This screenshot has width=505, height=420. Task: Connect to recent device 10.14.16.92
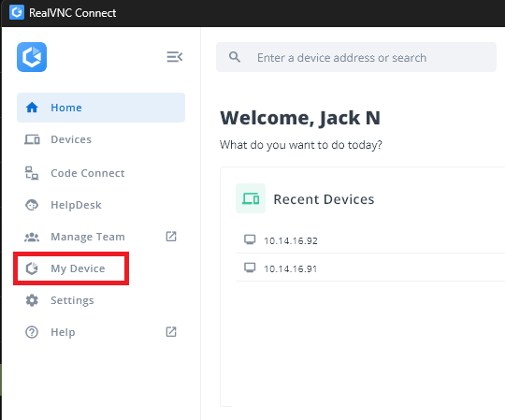coord(370,240)
